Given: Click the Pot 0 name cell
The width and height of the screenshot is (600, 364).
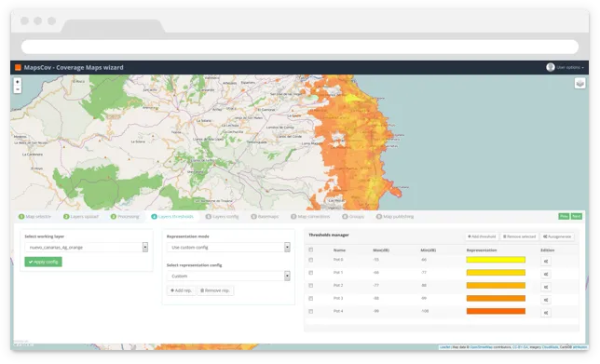Looking at the screenshot, I should pyautogui.click(x=338, y=260).
